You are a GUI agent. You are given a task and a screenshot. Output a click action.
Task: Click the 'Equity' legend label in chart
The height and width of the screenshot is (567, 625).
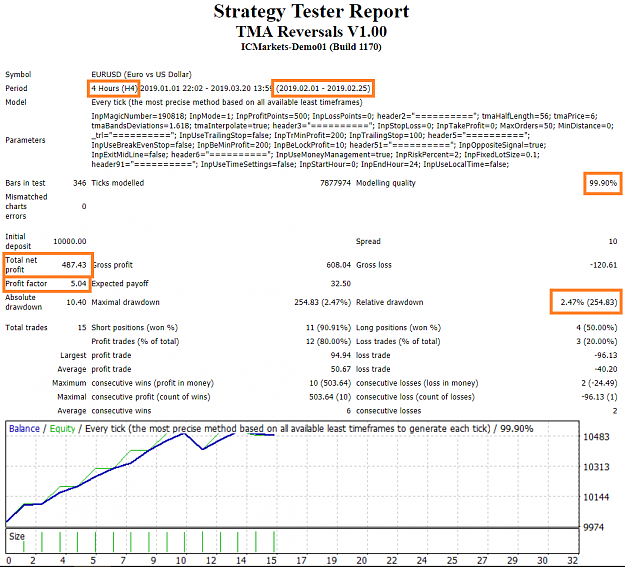(x=62, y=429)
